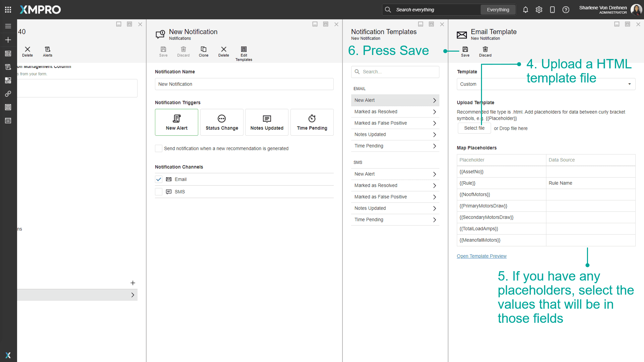The height and width of the screenshot is (362, 644).
Task: Click Discard icon in Email Template panel
Action: tap(485, 50)
